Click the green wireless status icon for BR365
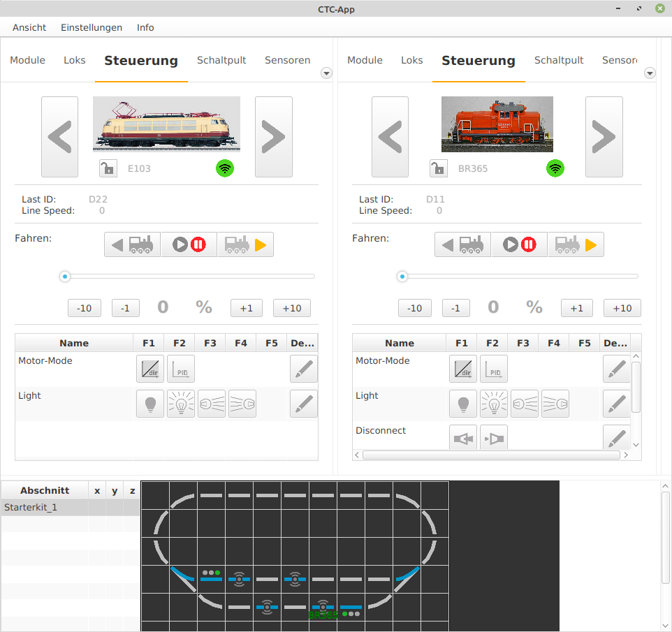The width and height of the screenshot is (672, 632). click(x=555, y=168)
